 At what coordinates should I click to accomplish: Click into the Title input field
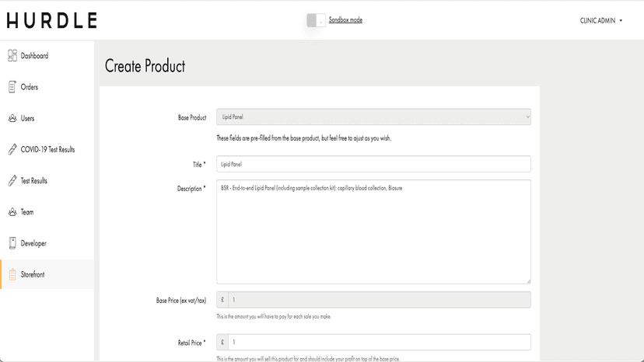pos(373,164)
